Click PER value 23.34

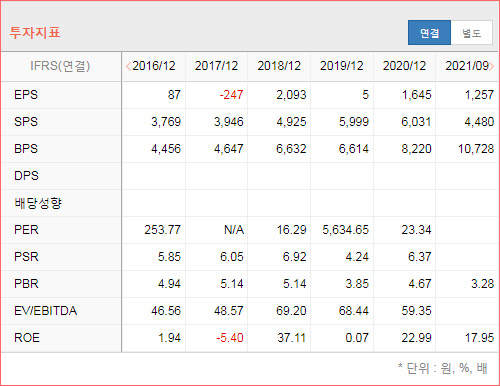[x=417, y=230]
